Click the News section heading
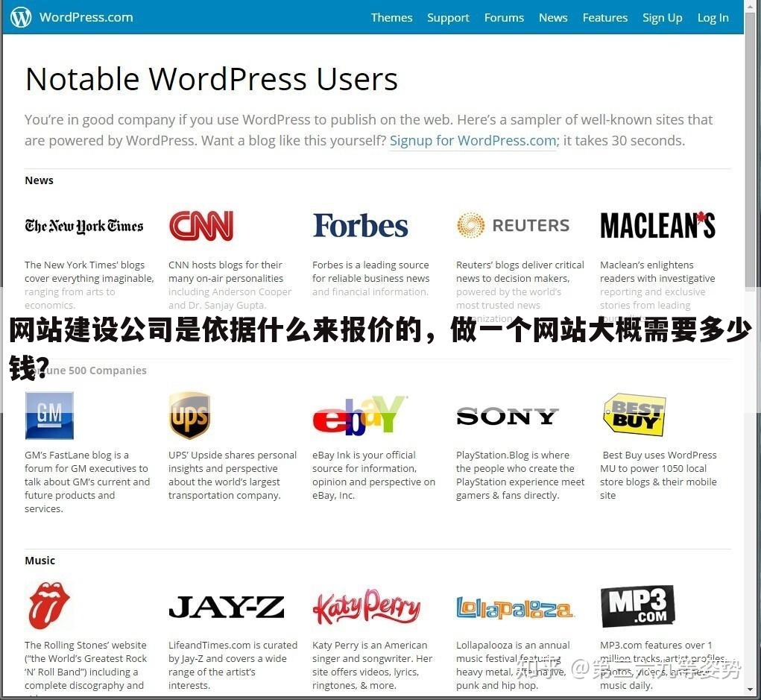 40,180
